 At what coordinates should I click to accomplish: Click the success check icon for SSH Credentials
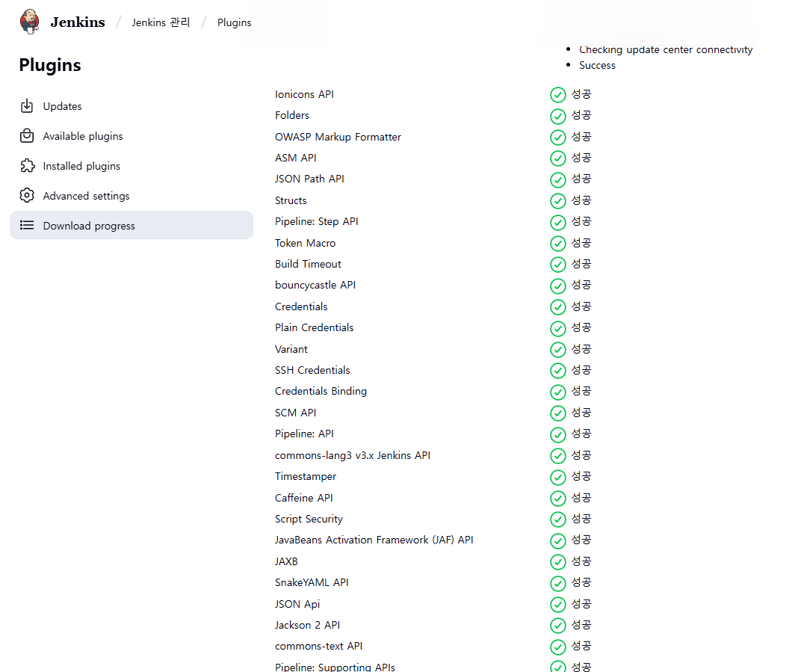pyautogui.click(x=558, y=371)
